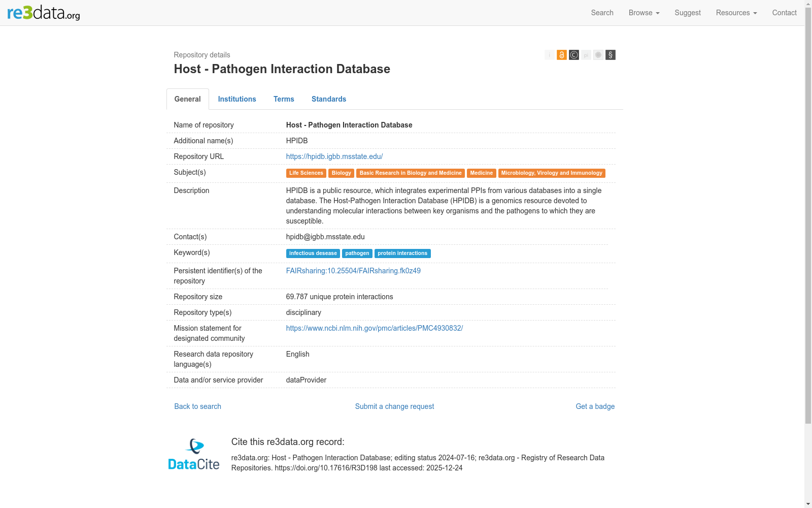
Task: Click Get a badge
Action: [595, 406]
